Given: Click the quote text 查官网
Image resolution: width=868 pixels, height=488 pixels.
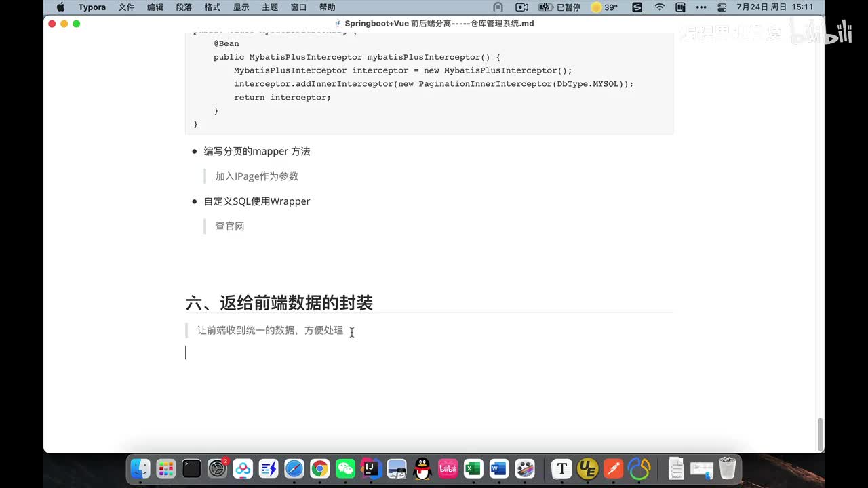Looking at the screenshot, I should [x=230, y=226].
